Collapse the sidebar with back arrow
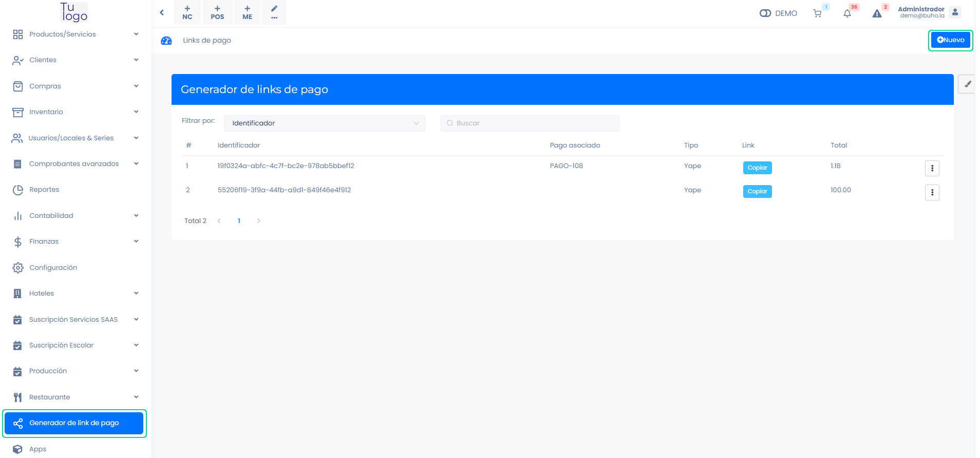This screenshot has width=980, height=458. point(162,12)
